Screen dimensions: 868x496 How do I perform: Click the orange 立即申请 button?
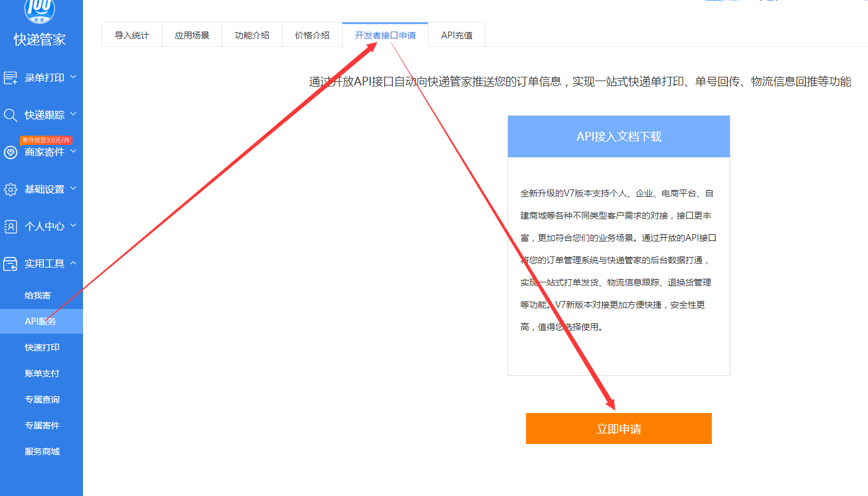618,428
